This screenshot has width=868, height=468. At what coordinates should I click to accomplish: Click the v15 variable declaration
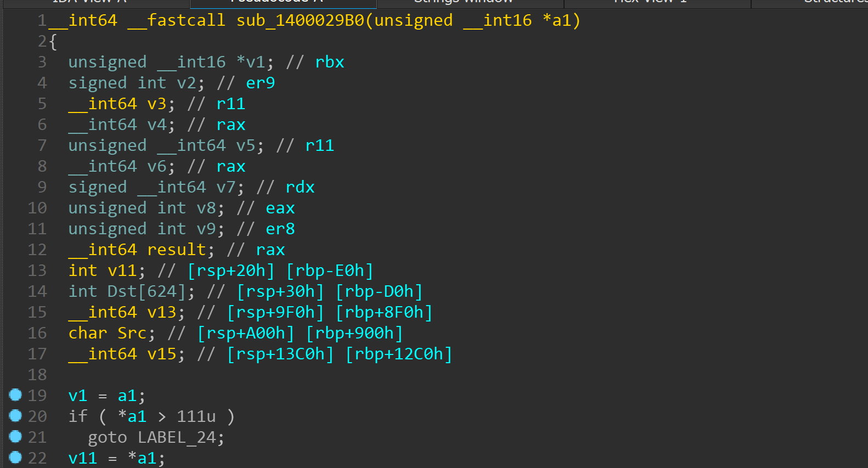pyautogui.click(x=161, y=354)
